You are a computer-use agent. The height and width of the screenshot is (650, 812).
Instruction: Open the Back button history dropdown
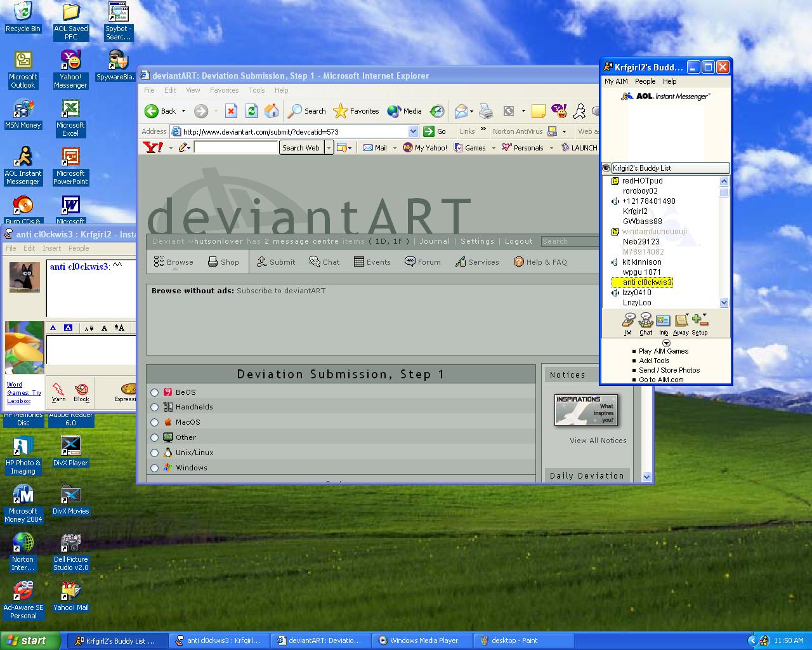click(184, 111)
